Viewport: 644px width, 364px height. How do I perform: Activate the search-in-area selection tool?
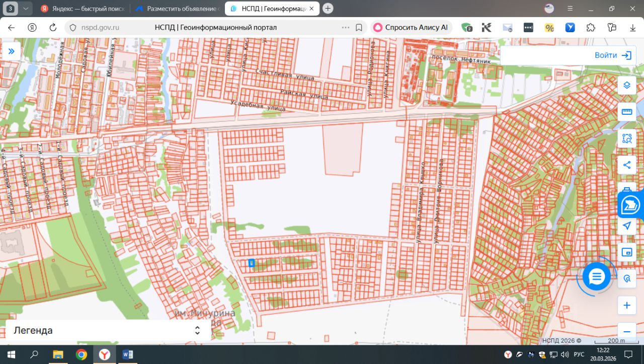(x=627, y=138)
